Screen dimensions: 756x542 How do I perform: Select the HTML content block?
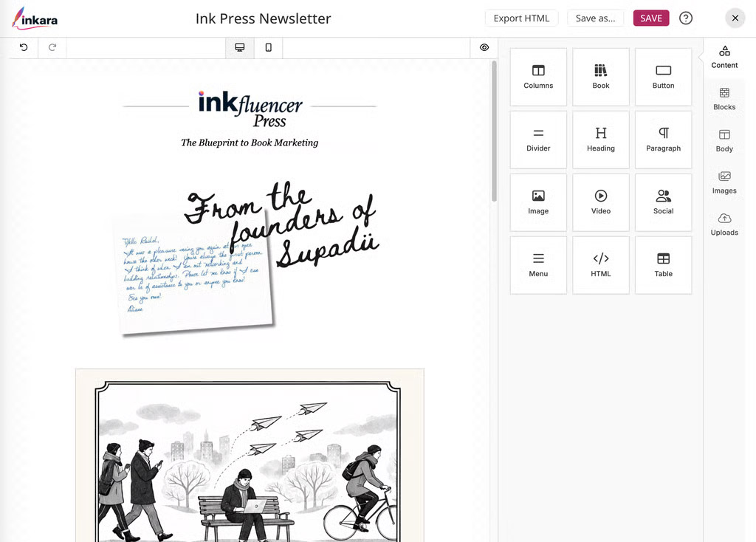click(601, 265)
